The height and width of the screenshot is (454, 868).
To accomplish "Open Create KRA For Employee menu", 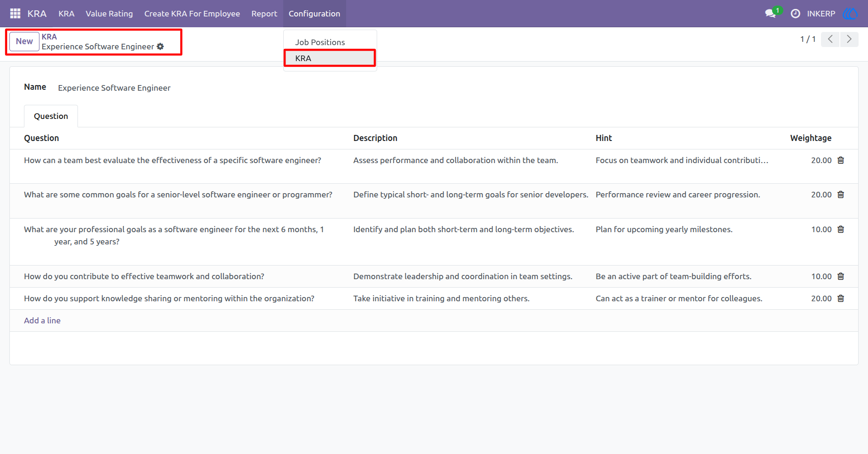I will coord(192,14).
